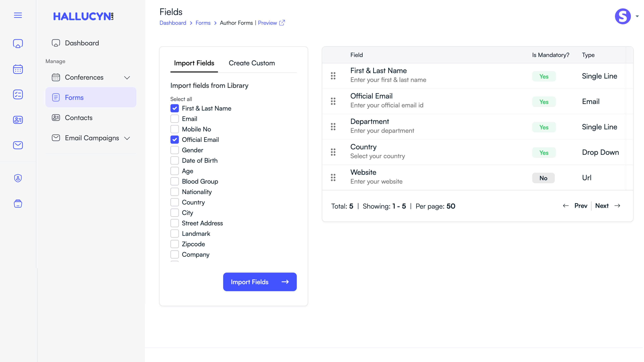Screen dimensions: 644x362
Task: Select Forms in the sidebar menu
Action: 74,97
